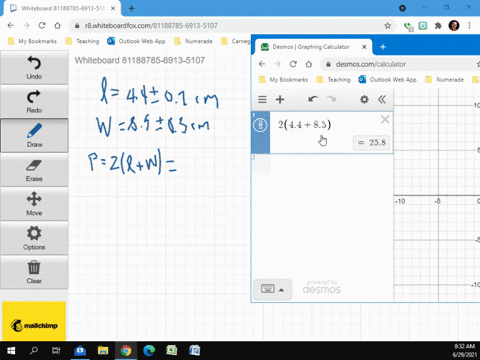480x360 pixels.
Task: Open Teaching bookmarks folder in whiteboard window
Action: coord(82,41)
